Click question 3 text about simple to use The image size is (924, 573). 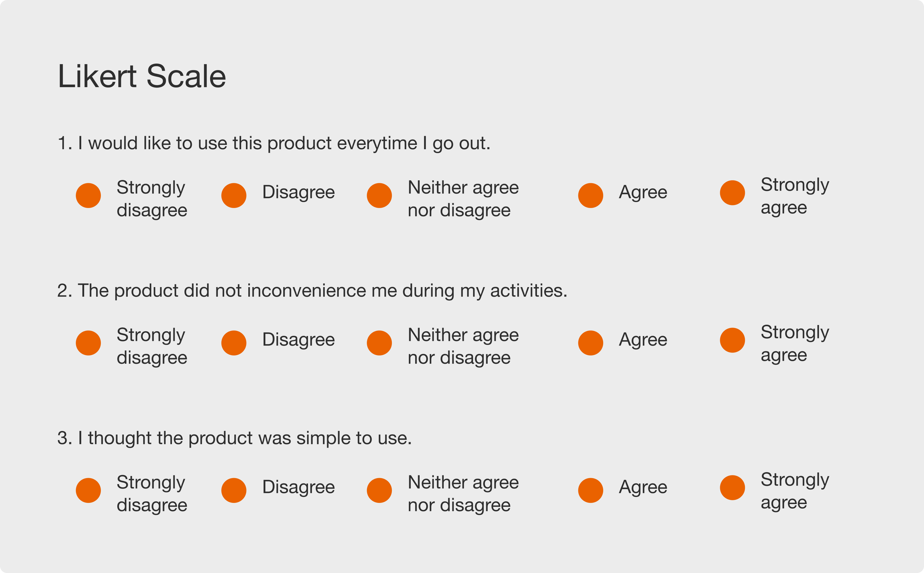pyautogui.click(x=235, y=438)
